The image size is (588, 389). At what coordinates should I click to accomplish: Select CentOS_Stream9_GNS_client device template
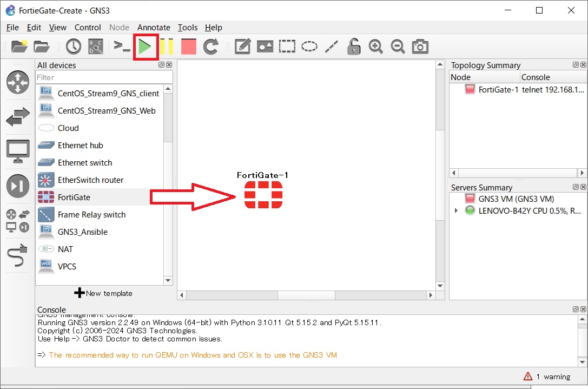[100, 94]
